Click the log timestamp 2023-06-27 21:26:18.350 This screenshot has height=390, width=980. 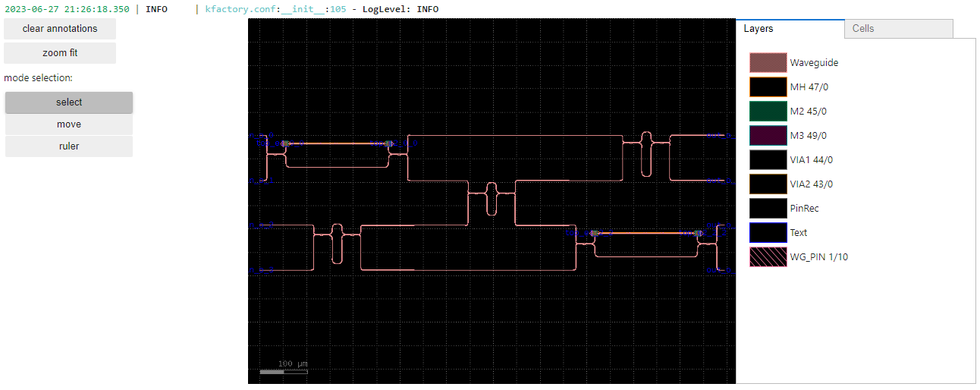click(x=67, y=9)
